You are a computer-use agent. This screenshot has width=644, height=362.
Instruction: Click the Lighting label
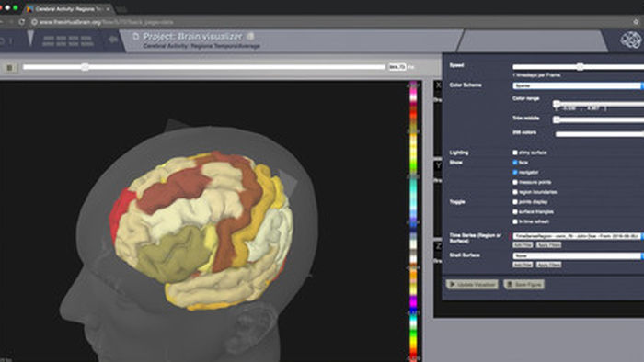[x=459, y=153]
